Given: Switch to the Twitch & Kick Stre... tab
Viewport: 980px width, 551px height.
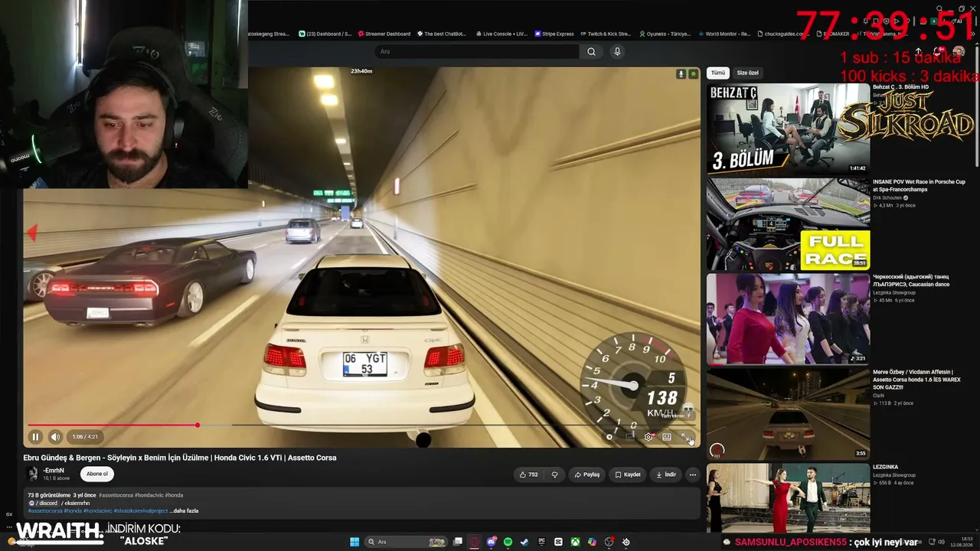Looking at the screenshot, I should [606, 34].
